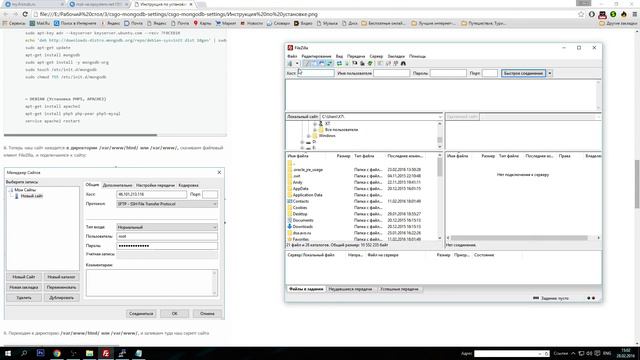The image size is (640, 360).
Task: Select the Application Data folder row
Action: click(x=307, y=195)
